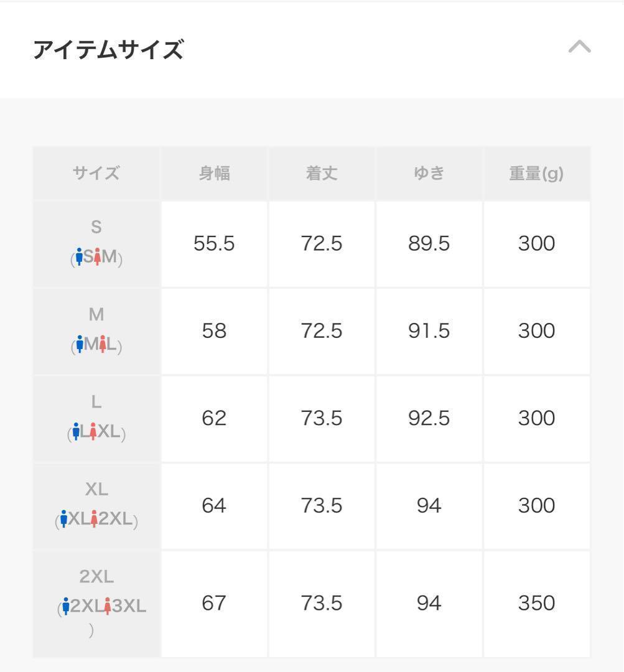Click the red female icon in 2XL row
624x672 pixels.
(107, 605)
